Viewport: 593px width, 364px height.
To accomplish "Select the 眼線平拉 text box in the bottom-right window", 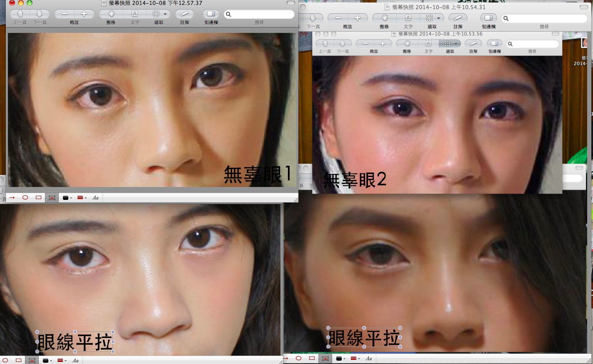I will click(365, 337).
